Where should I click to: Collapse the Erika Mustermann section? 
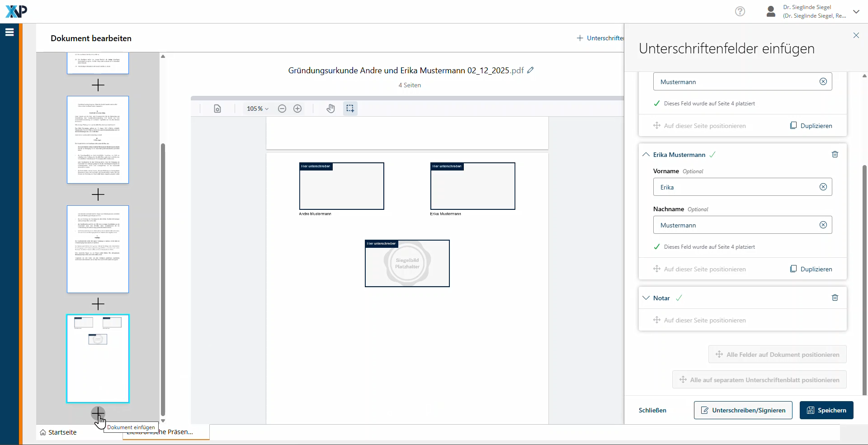[646, 155]
